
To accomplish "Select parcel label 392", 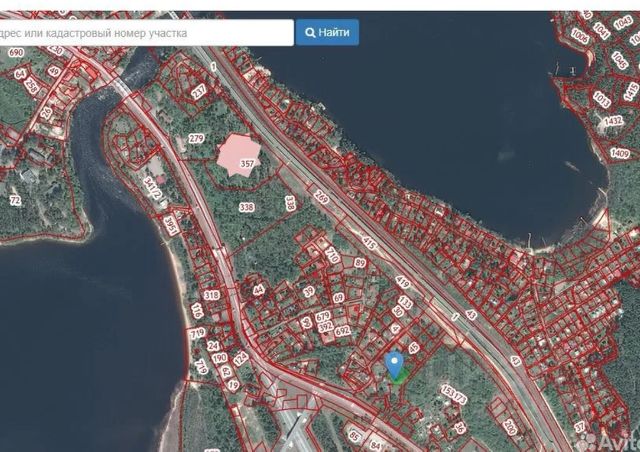I will (325, 327).
